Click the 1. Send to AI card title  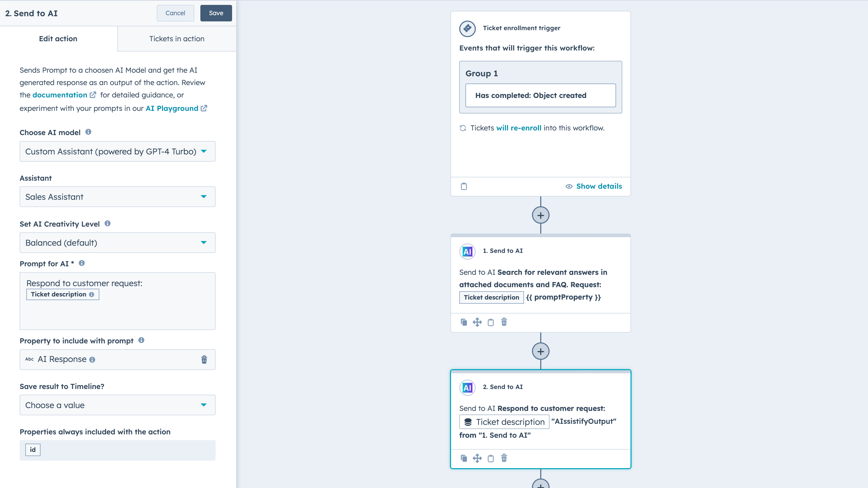(503, 251)
